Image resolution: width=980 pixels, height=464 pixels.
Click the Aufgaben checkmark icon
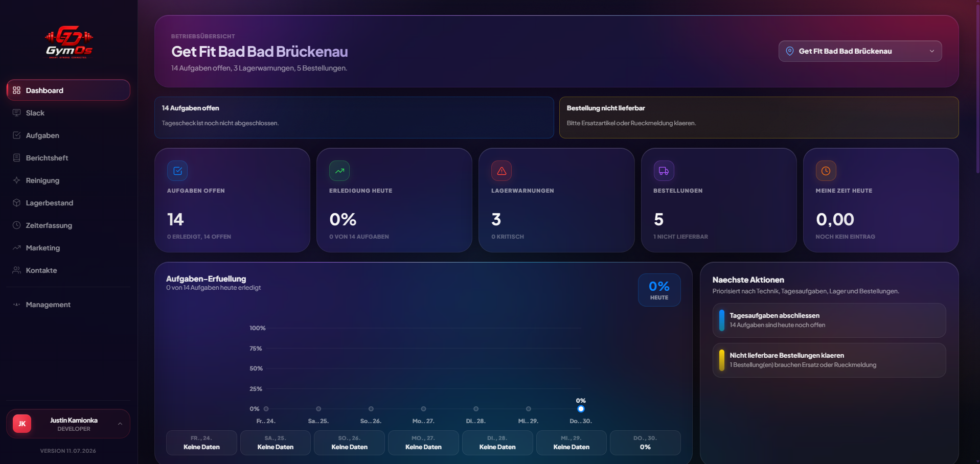[16, 135]
